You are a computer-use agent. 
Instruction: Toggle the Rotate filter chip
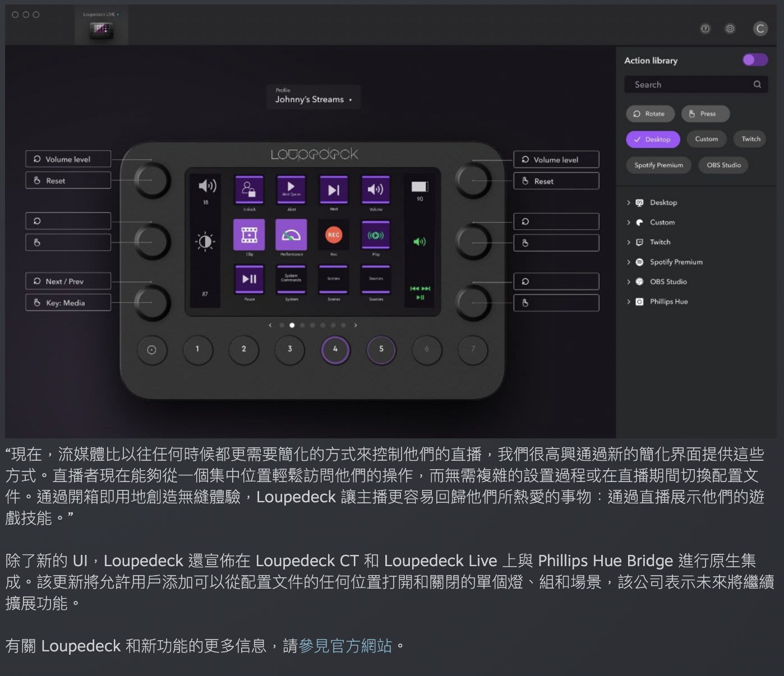tap(650, 114)
